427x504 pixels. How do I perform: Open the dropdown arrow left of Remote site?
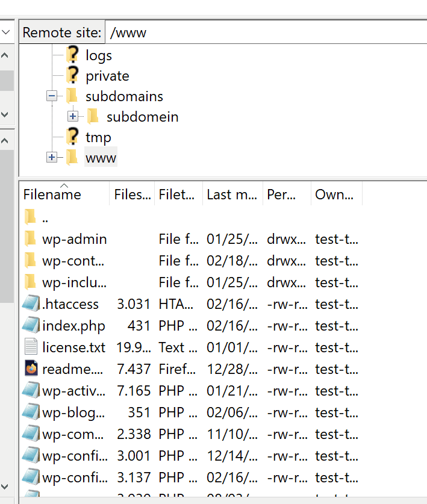click(x=6, y=32)
